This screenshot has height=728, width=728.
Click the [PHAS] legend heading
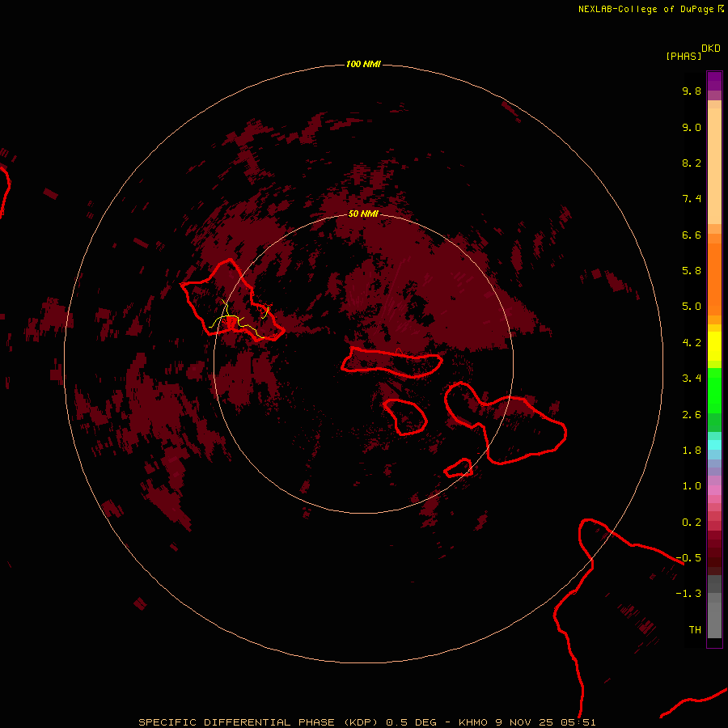684,56
